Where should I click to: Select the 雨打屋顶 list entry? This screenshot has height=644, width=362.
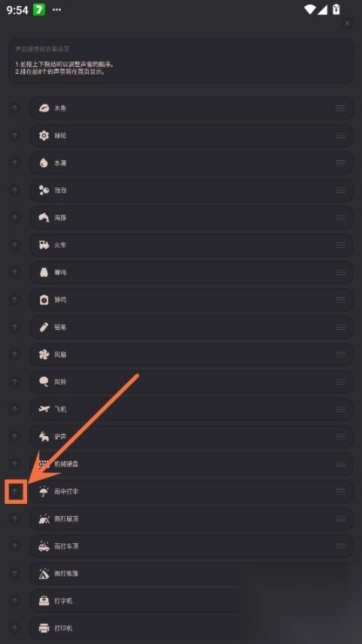pyautogui.click(x=191, y=519)
